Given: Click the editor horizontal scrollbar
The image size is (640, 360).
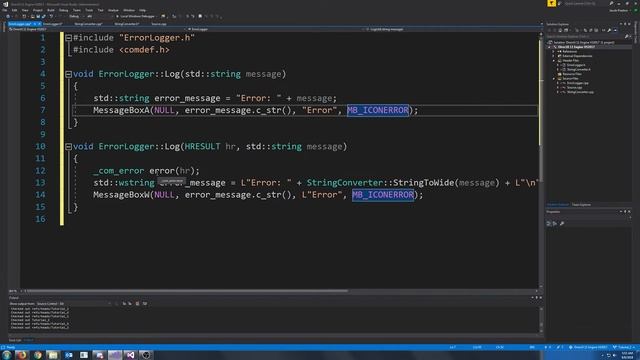Looking at the screenshot, I should (186, 291).
